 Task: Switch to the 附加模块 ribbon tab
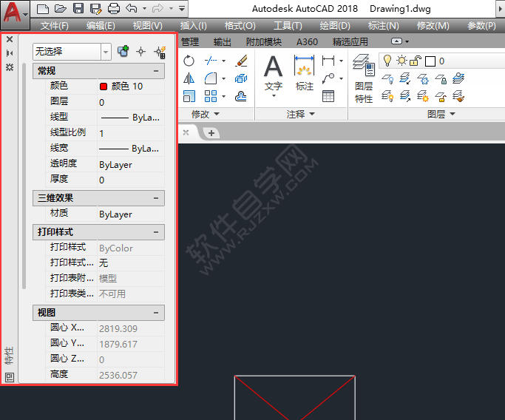click(x=264, y=42)
